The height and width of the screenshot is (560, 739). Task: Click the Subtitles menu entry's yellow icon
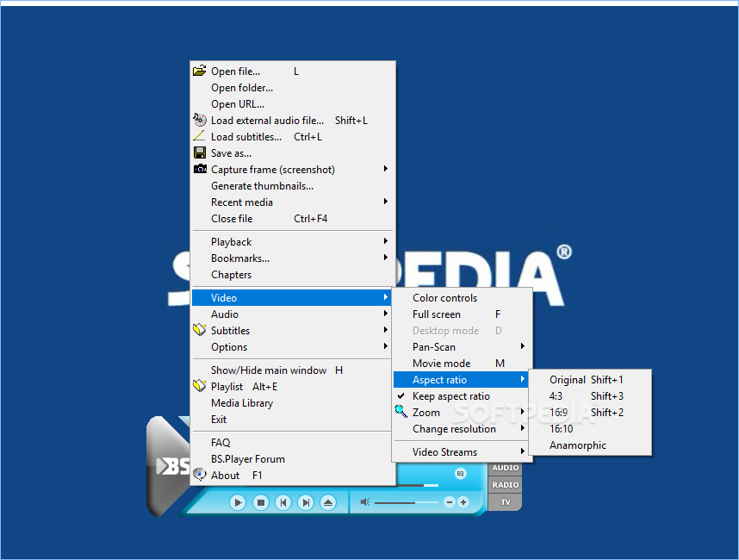tap(199, 330)
